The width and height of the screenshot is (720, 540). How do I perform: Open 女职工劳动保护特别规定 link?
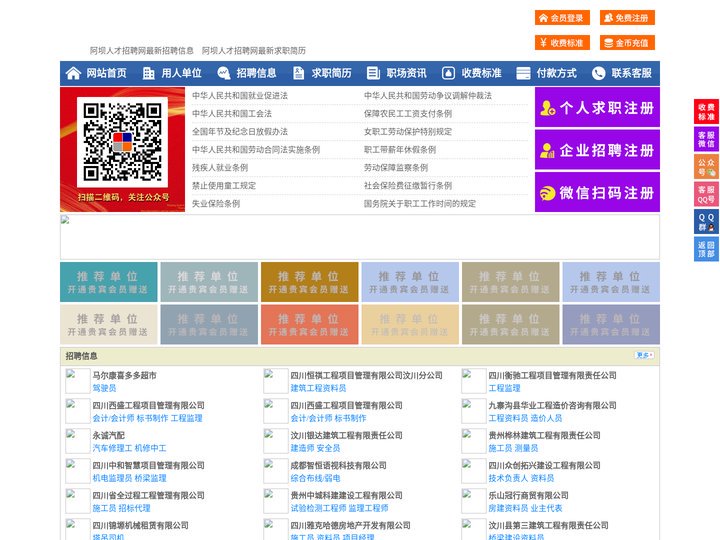[x=408, y=132]
